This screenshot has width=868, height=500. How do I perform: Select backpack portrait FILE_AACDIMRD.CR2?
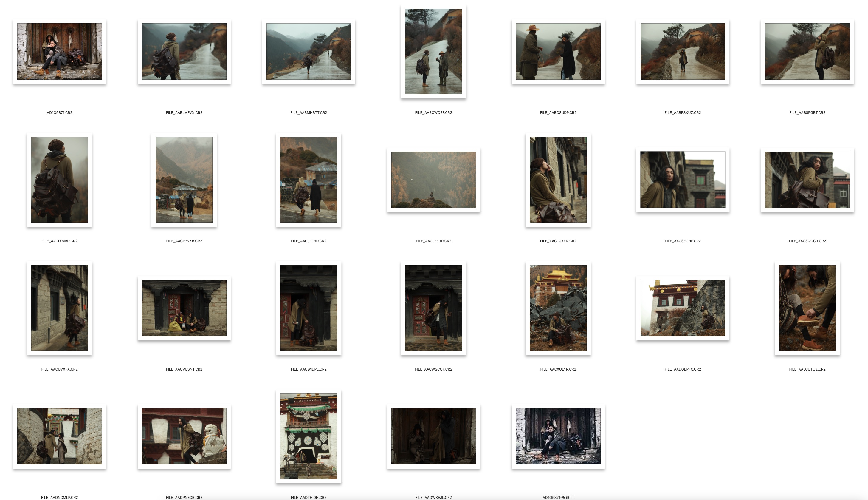coord(59,180)
